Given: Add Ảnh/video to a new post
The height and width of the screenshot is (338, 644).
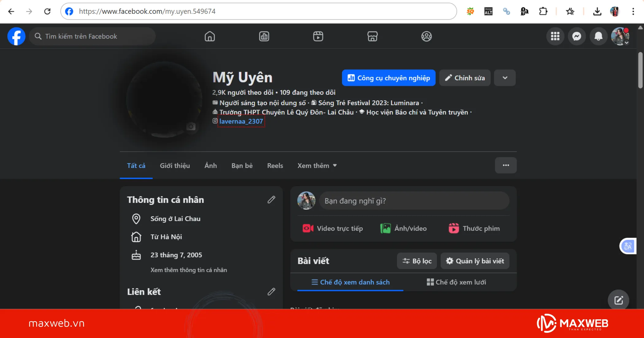Looking at the screenshot, I should click(403, 228).
